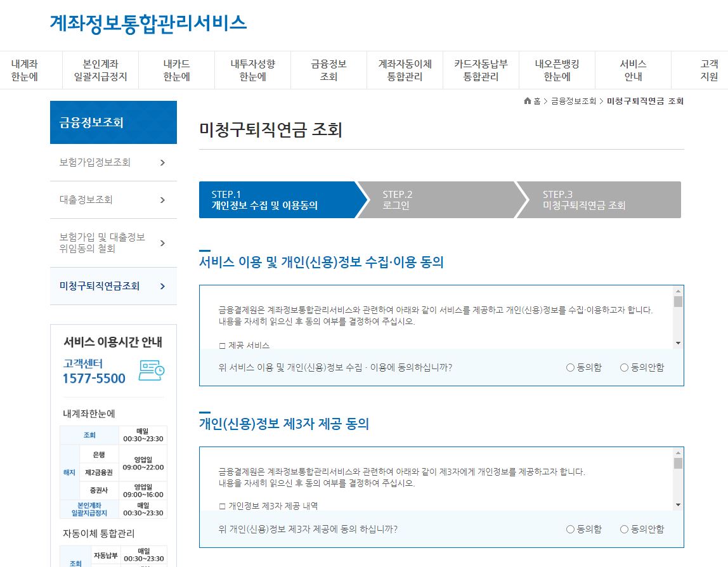
Task: Select 동의함 for third-party information provision
Action: (570, 529)
